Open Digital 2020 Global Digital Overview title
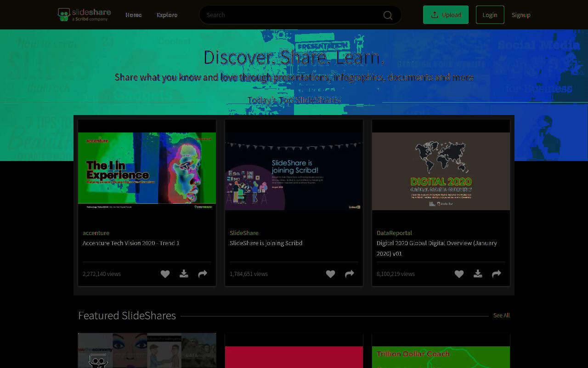The width and height of the screenshot is (588, 368). click(437, 248)
